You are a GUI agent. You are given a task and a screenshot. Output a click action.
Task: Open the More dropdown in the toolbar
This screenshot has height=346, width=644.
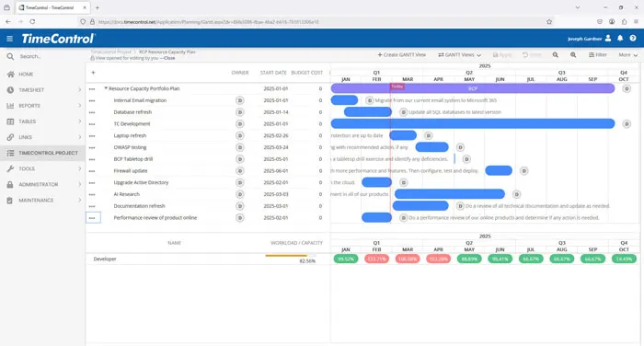point(628,54)
